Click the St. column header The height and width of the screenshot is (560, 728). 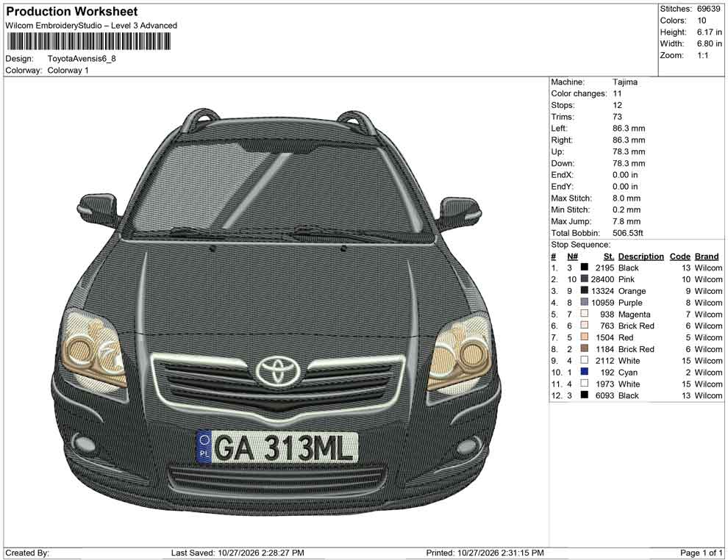coord(609,256)
